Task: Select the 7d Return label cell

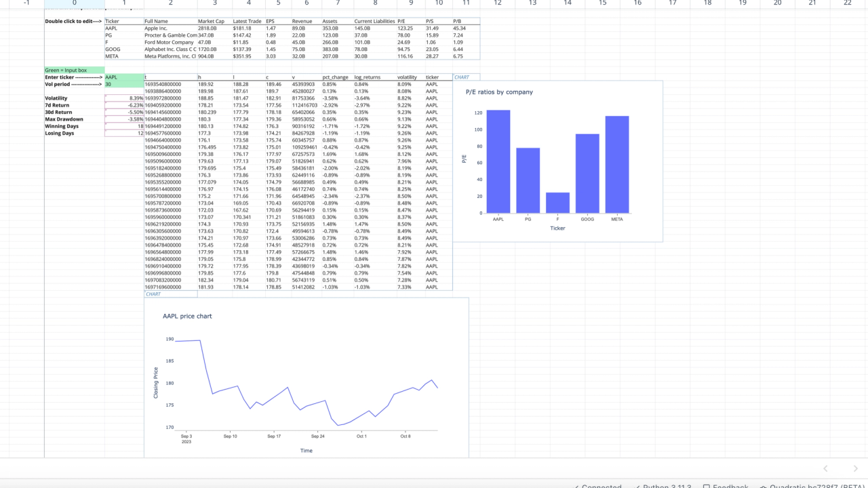Action: (x=75, y=105)
